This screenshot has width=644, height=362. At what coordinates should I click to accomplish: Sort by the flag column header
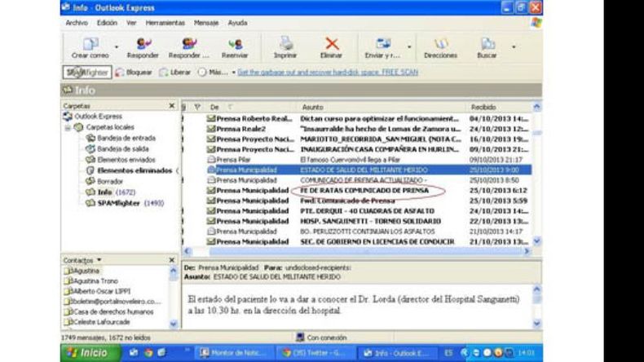[x=197, y=108]
